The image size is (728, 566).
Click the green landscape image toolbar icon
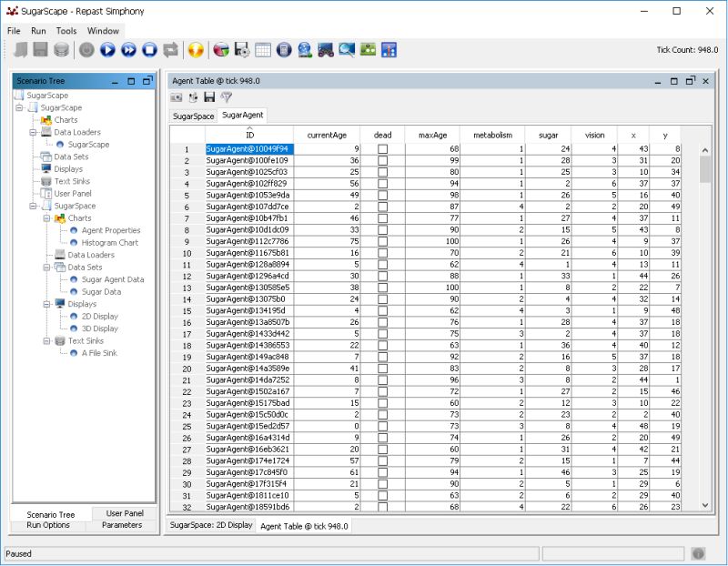pyautogui.click(x=368, y=50)
